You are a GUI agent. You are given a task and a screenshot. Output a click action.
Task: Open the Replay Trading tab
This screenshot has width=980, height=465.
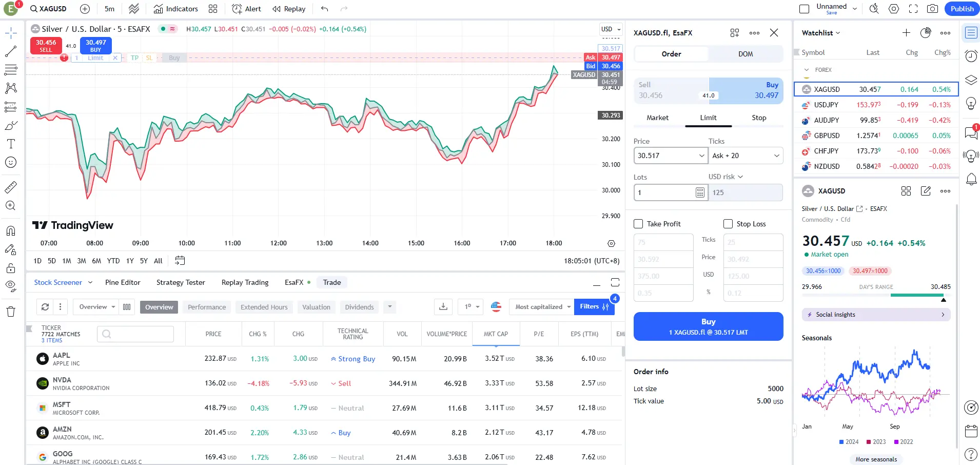click(245, 282)
